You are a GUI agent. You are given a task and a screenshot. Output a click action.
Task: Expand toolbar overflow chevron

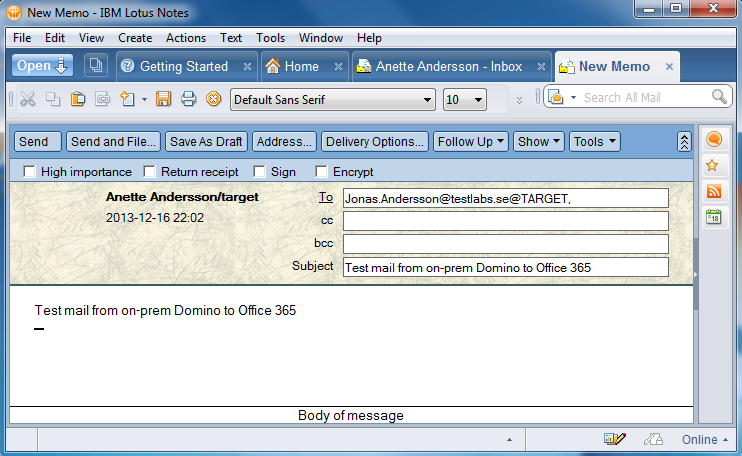pyautogui.click(x=519, y=100)
